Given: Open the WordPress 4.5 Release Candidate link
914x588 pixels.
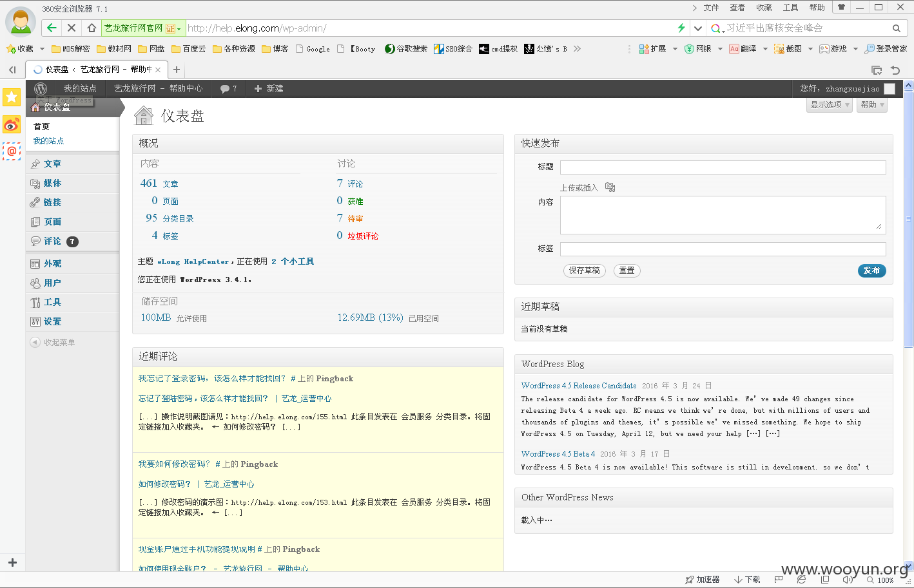Looking at the screenshot, I should click(579, 386).
